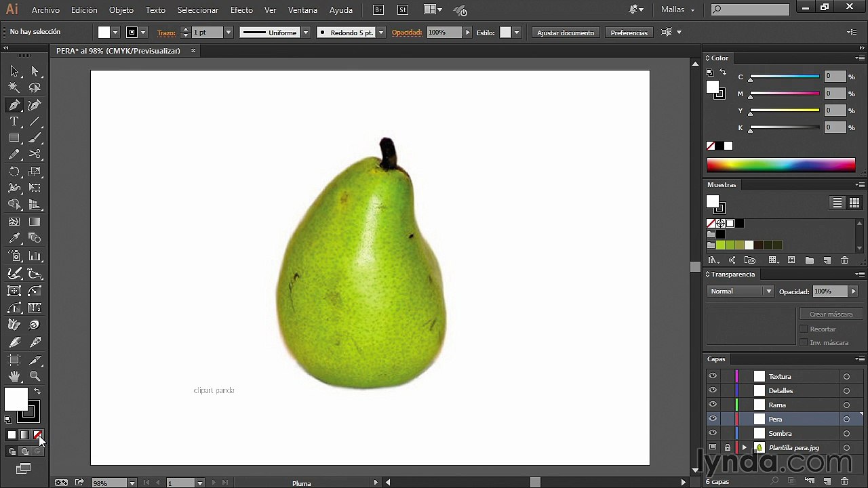The width and height of the screenshot is (868, 488).
Task: Delete swatch via Muestras trash icon
Action: 844,260
